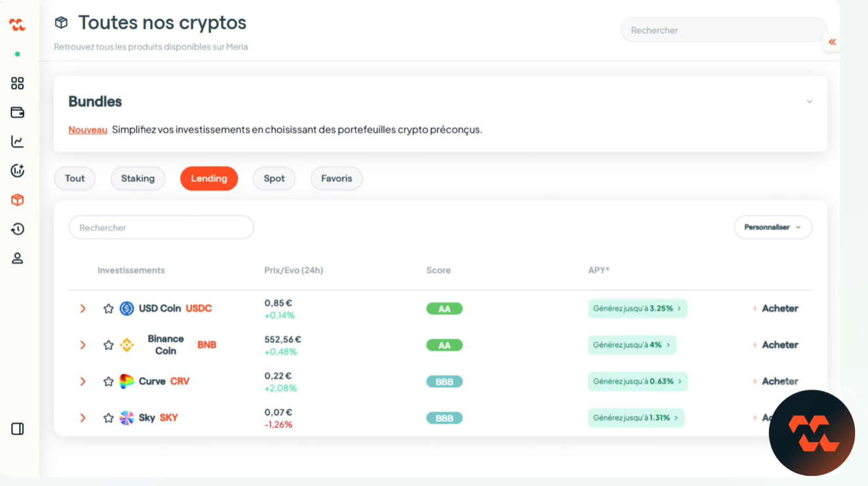Select the Lending filter tab
868x486 pixels.
tap(209, 178)
